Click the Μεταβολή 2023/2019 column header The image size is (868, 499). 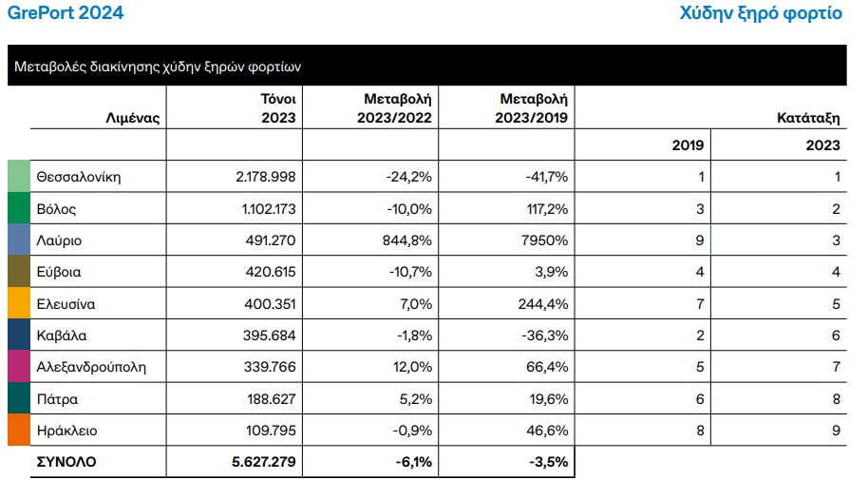(x=533, y=108)
